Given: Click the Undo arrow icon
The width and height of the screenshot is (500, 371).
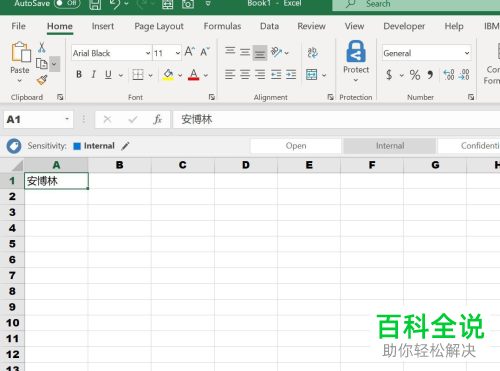Looking at the screenshot, I should click(x=115, y=4).
